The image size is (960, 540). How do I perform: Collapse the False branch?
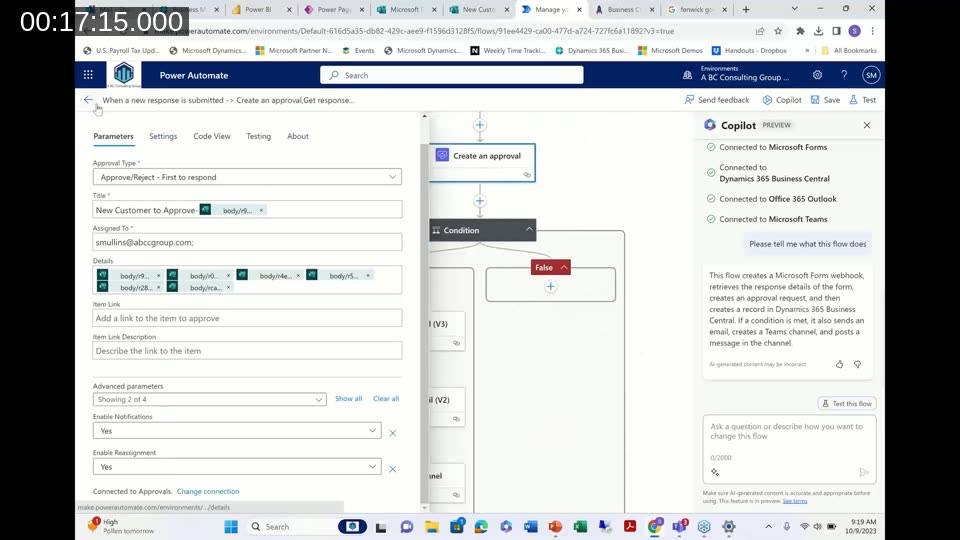(x=564, y=268)
